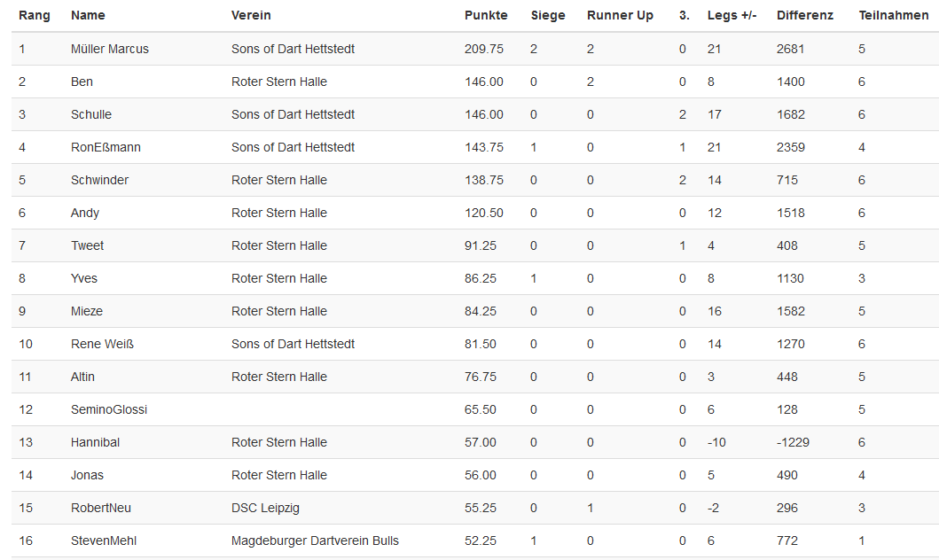Click the Verein column header
The width and height of the screenshot is (939, 560).
(251, 16)
